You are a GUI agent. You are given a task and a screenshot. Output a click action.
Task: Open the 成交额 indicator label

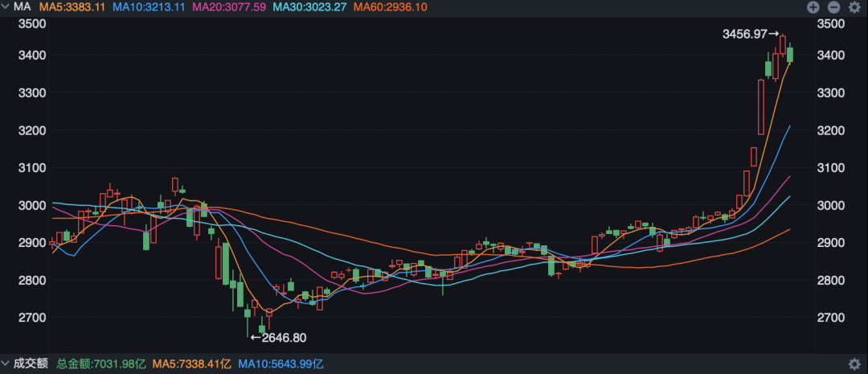tap(31, 364)
